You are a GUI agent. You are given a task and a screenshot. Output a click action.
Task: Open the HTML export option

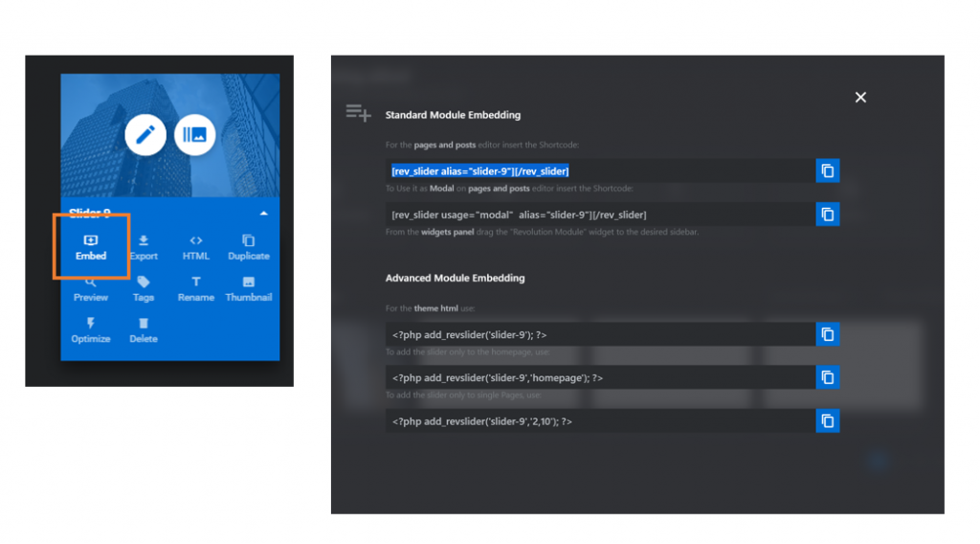coord(196,247)
